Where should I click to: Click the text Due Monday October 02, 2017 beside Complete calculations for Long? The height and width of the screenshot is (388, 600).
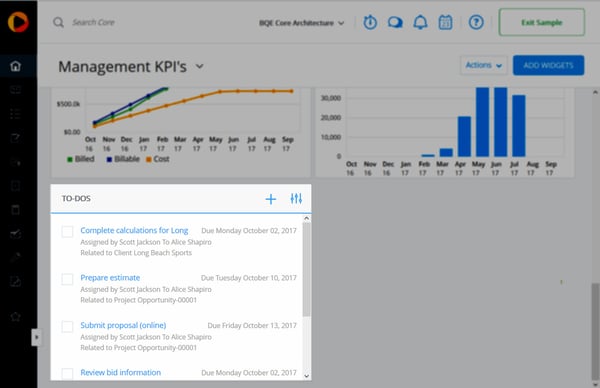tap(249, 230)
